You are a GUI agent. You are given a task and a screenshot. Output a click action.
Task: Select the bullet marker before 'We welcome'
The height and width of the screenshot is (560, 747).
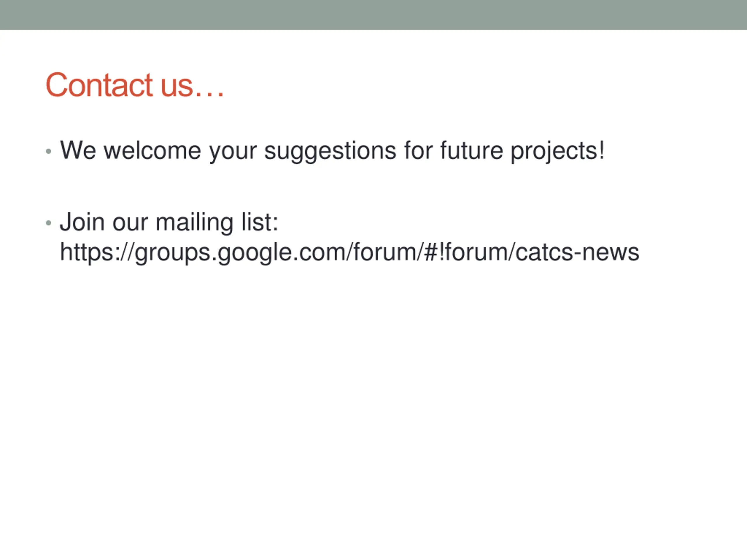point(49,152)
